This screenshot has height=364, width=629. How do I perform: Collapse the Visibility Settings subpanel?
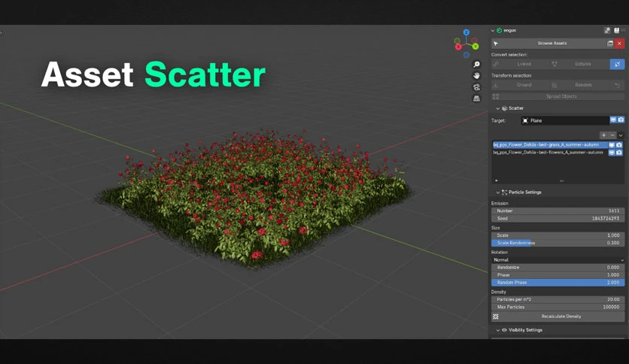(x=498, y=330)
